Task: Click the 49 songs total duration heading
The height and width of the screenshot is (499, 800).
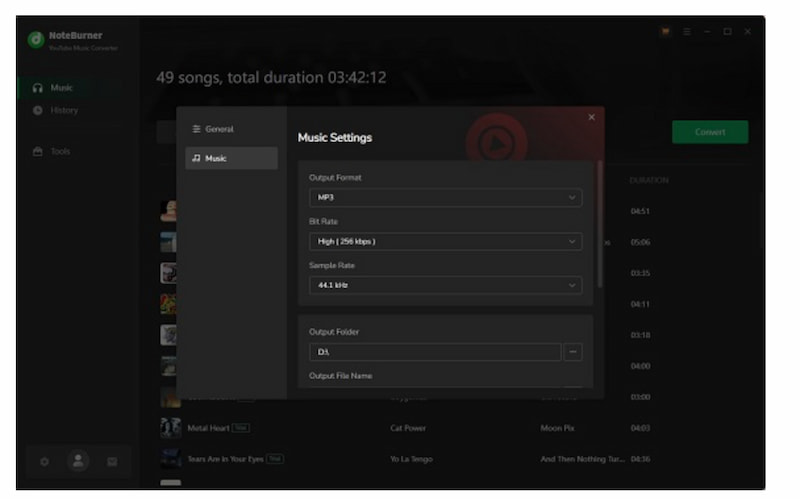Action: click(271, 78)
